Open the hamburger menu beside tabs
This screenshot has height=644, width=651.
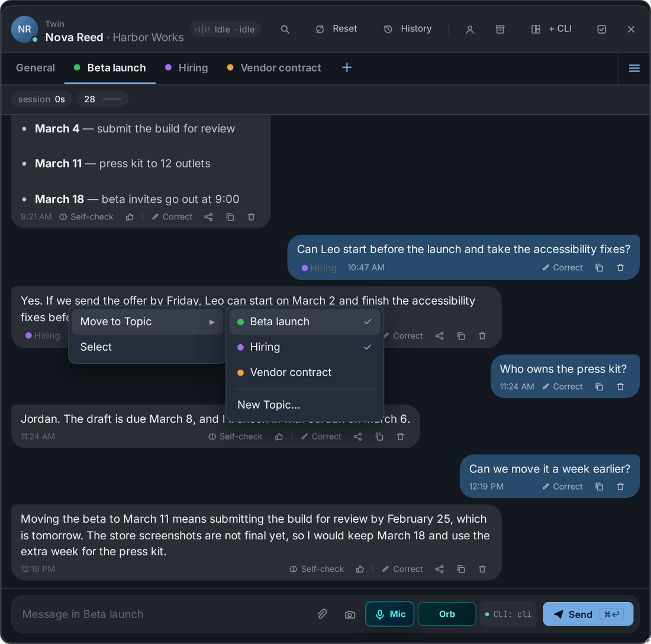pos(634,68)
